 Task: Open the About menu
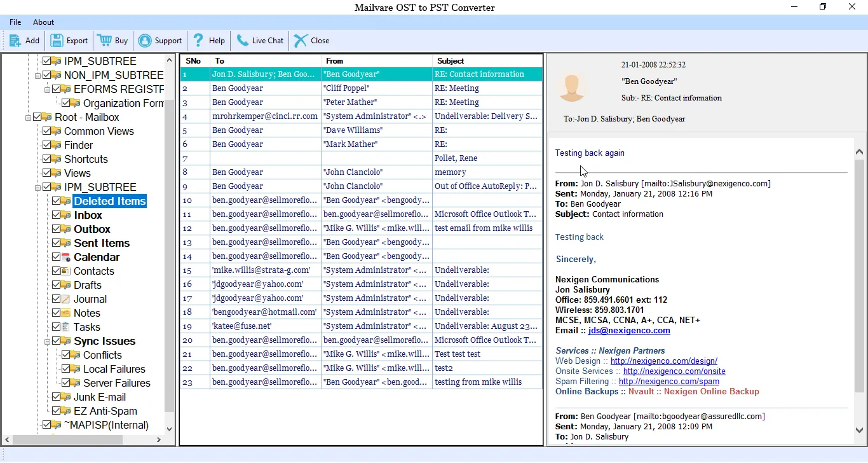coord(43,22)
